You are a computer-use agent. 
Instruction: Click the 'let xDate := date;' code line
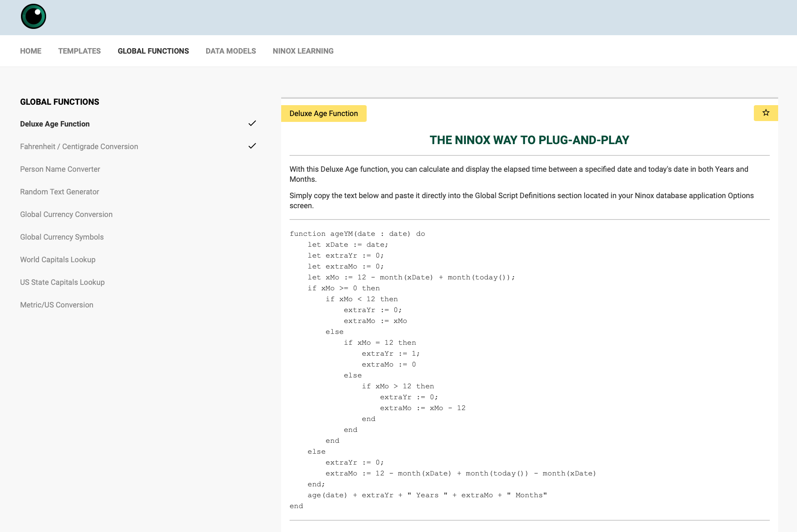(x=348, y=245)
